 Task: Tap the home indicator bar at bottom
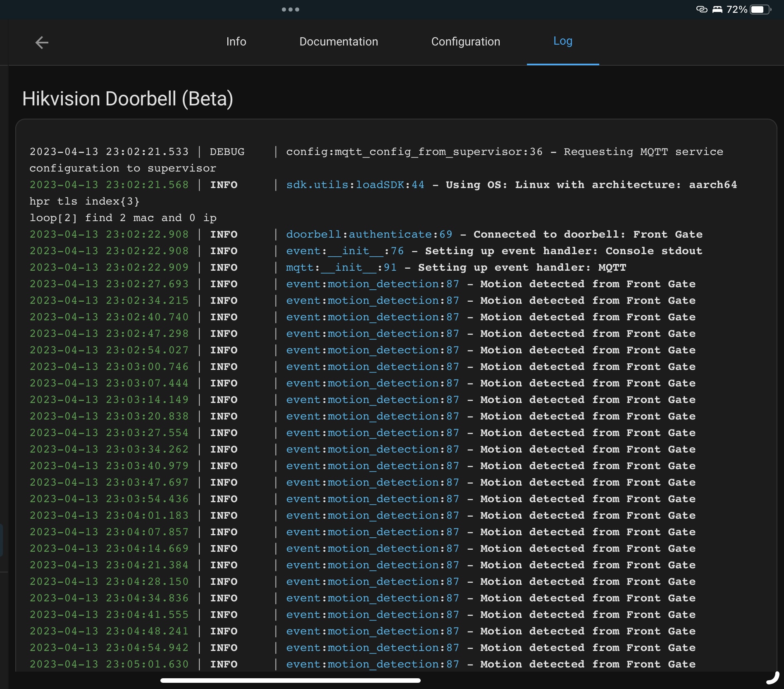[291, 680]
